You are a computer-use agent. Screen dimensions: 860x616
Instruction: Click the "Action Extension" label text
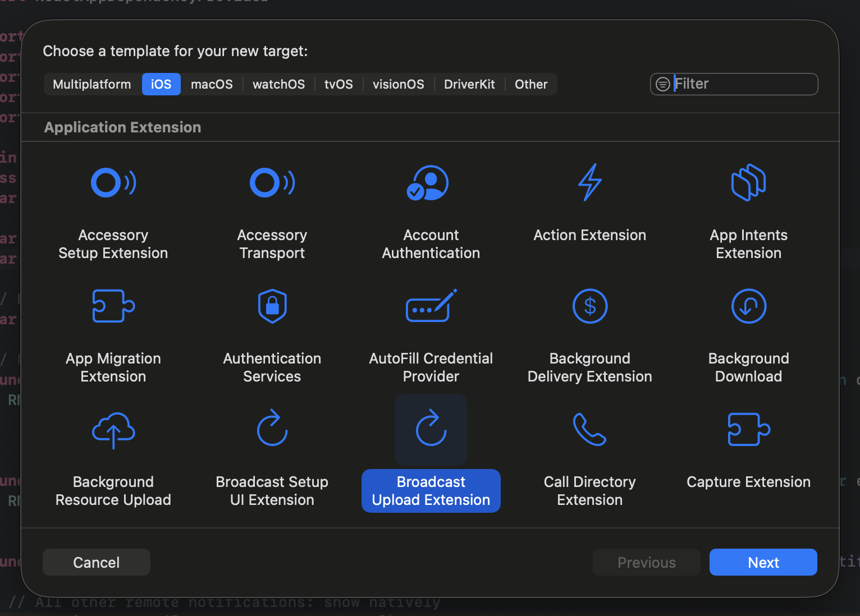(590, 235)
